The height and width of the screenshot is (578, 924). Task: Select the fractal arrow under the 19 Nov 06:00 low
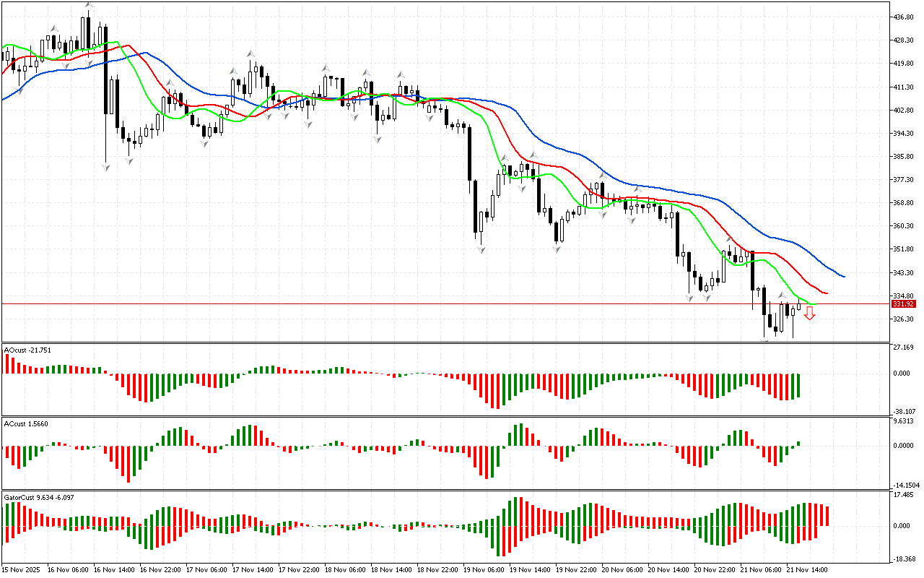tap(480, 249)
